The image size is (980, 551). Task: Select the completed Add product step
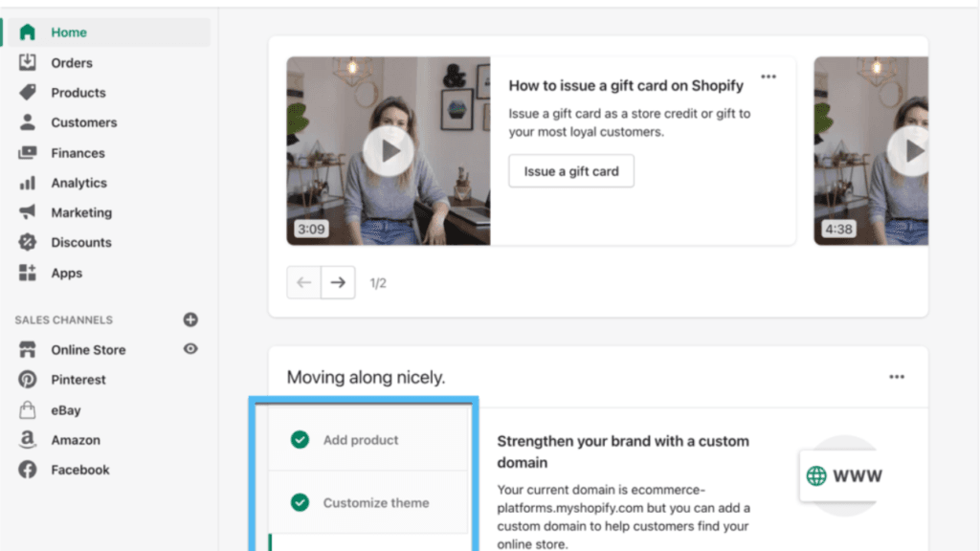pos(368,440)
